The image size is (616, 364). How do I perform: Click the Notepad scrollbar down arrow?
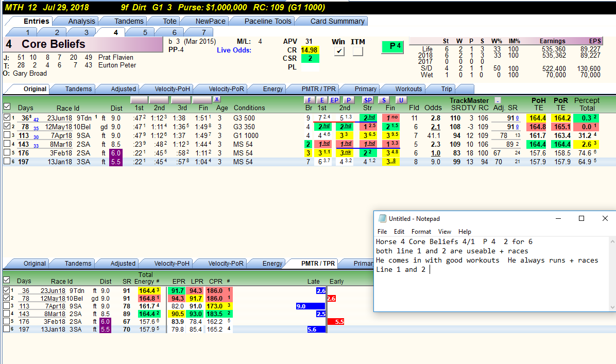(x=612, y=307)
